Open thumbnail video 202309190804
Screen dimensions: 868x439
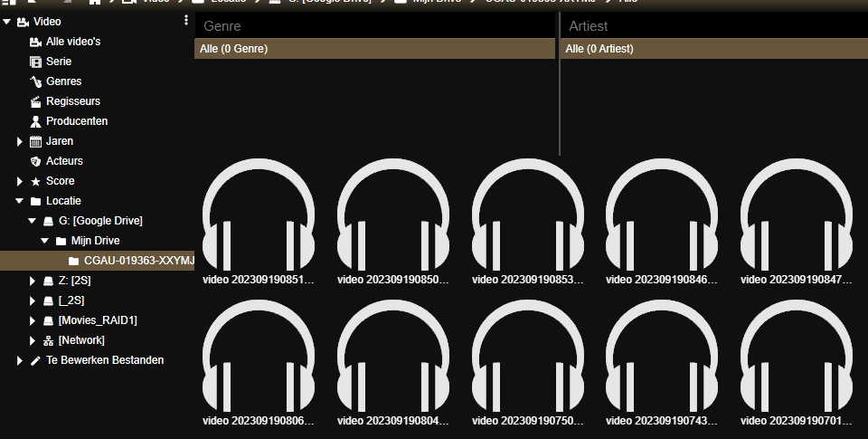(393, 357)
